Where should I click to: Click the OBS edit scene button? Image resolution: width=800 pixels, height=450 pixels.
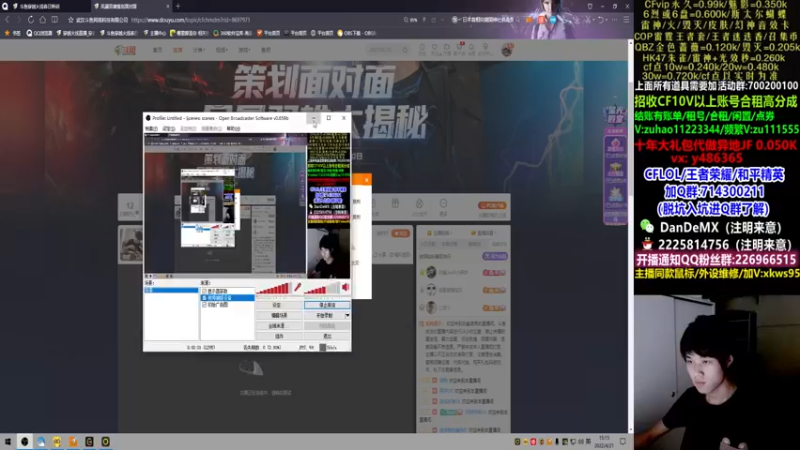(279, 315)
